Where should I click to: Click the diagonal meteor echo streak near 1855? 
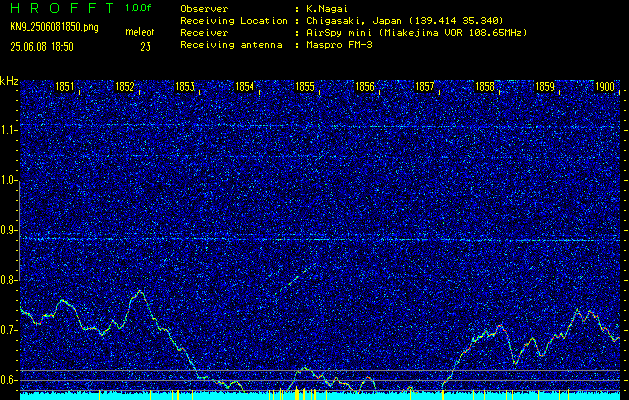[298, 277]
